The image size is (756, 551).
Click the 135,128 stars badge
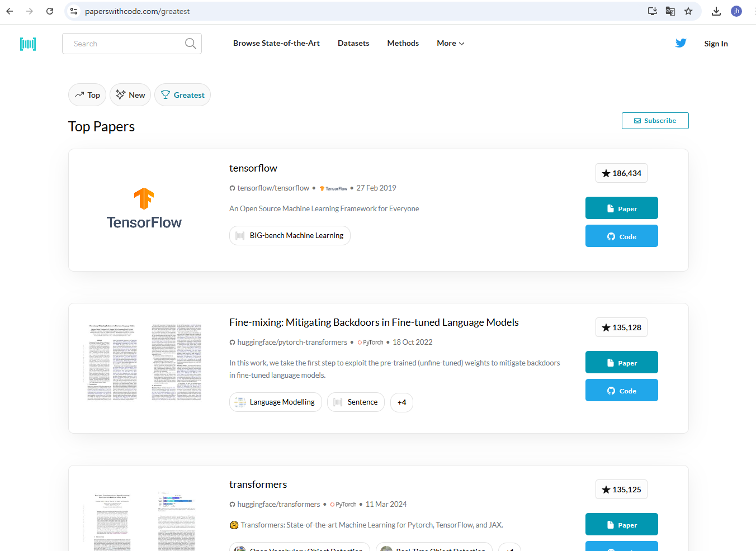tap(621, 327)
